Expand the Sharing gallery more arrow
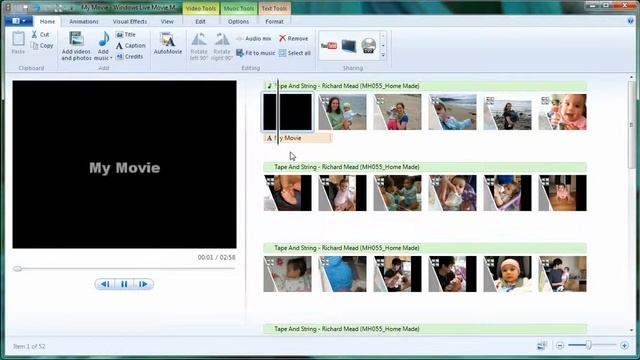640x360 pixels. 383,56
